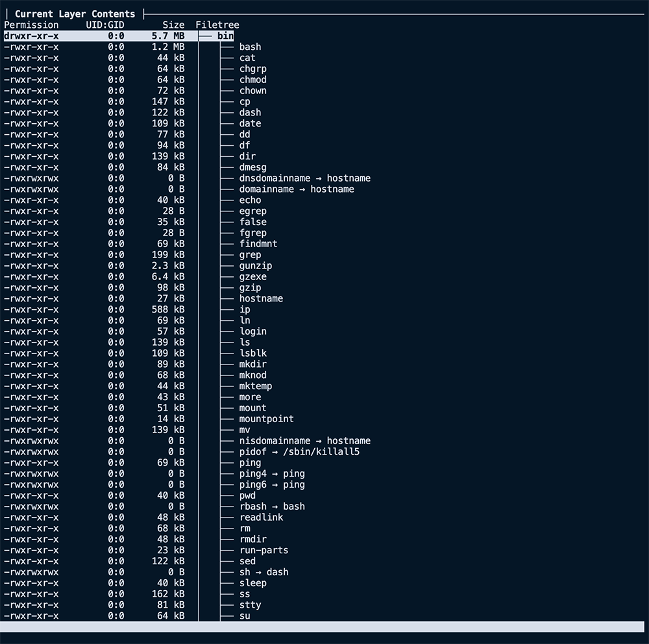Click the run-parts file entry
The height and width of the screenshot is (644, 649).
point(263,551)
